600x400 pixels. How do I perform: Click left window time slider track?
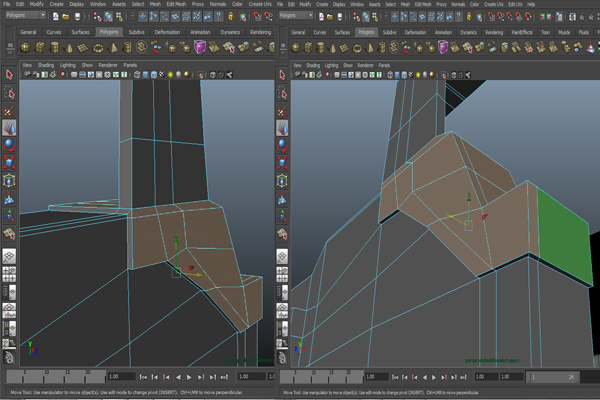click(x=56, y=377)
